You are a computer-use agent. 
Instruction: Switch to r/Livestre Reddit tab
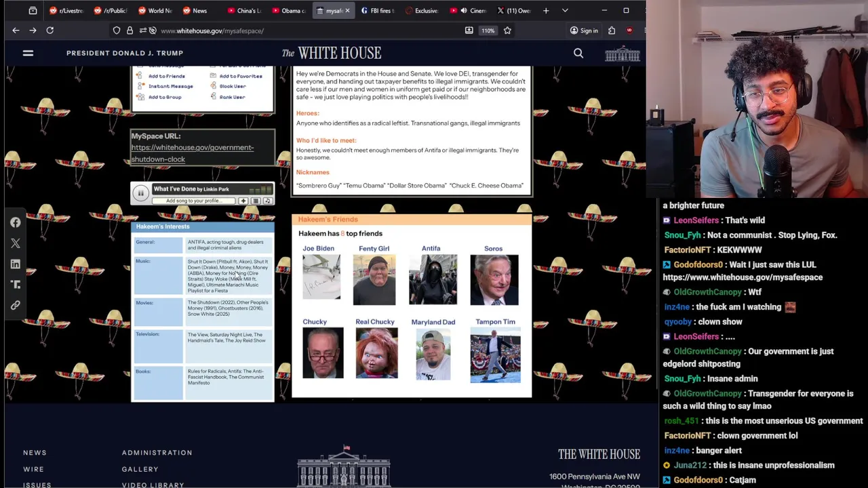point(66,11)
